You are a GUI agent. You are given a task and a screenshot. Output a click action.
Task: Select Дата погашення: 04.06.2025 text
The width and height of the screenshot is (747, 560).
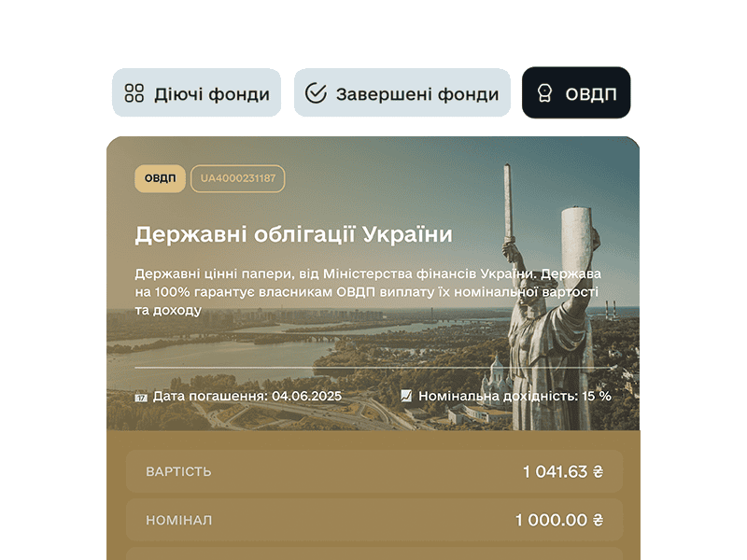247,396
